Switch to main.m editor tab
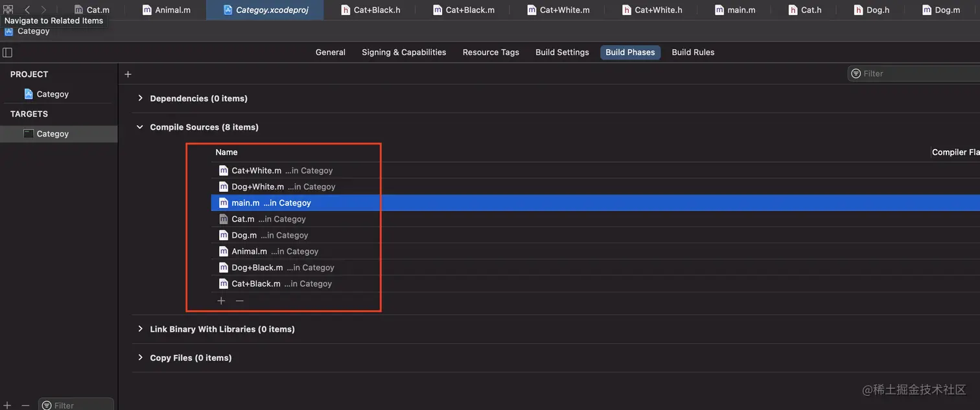 coord(735,10)
